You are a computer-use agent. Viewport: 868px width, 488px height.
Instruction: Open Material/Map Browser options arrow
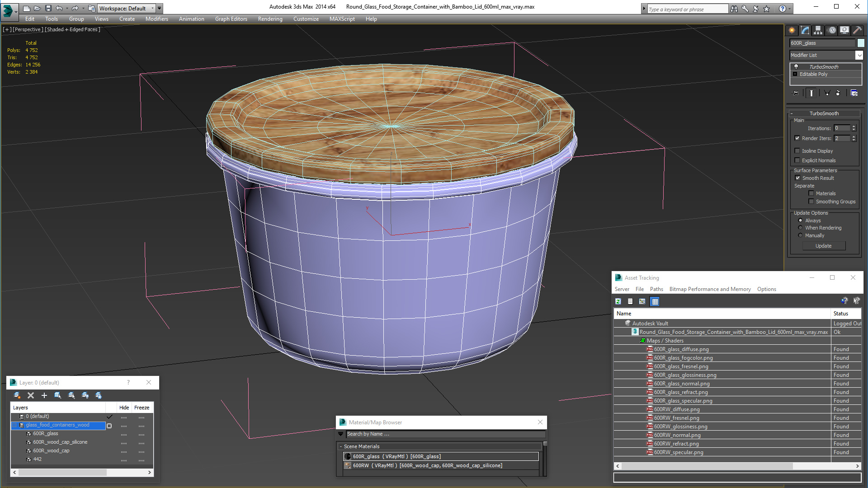click(x=340, y=434)
